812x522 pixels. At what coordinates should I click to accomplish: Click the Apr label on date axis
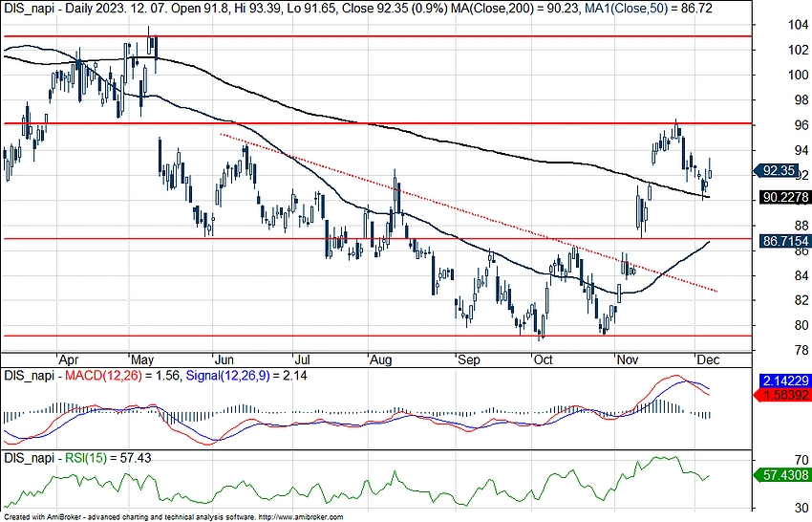click(69, 359)
